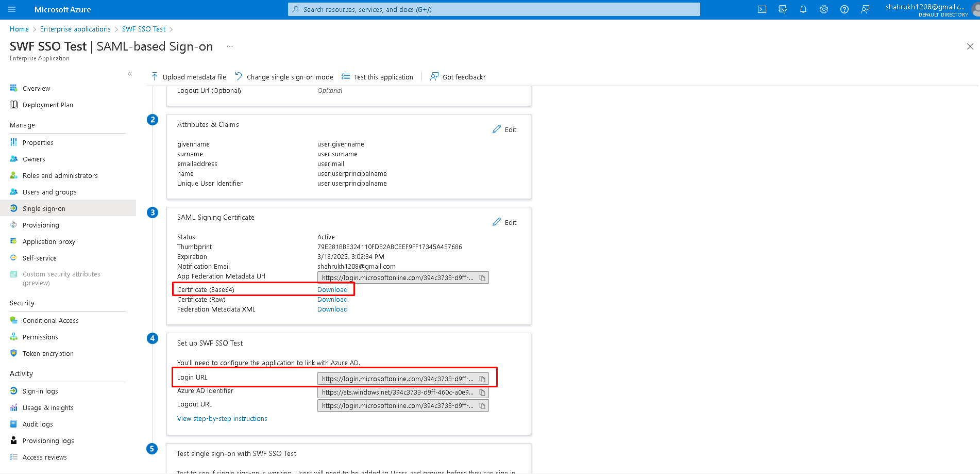Download the Federation Metadata XML
The image size is (980, 474).
pyautogui.click(x=332, y=309)
